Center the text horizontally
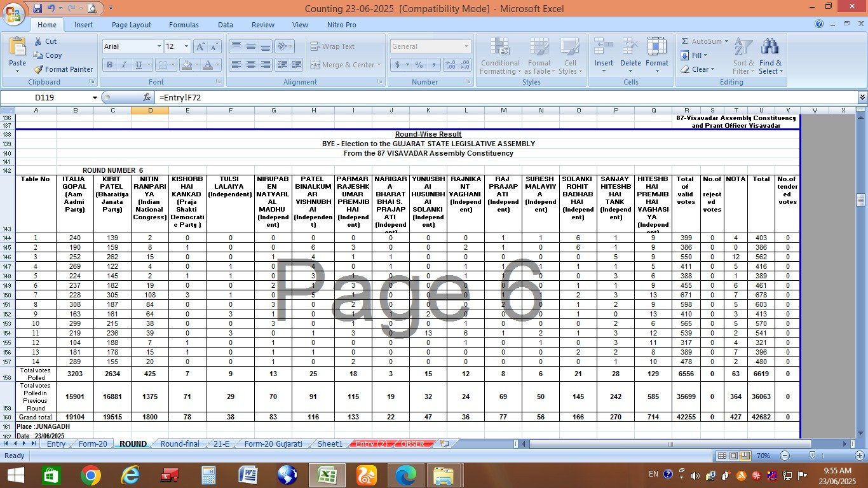Screen dimensions: 868x488 tap(251, 65)
